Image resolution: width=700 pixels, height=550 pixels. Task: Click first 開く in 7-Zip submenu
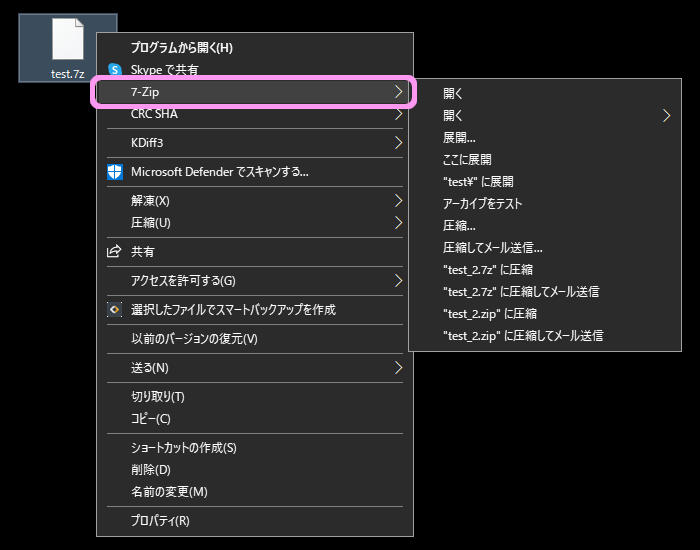tap(545, 94)
